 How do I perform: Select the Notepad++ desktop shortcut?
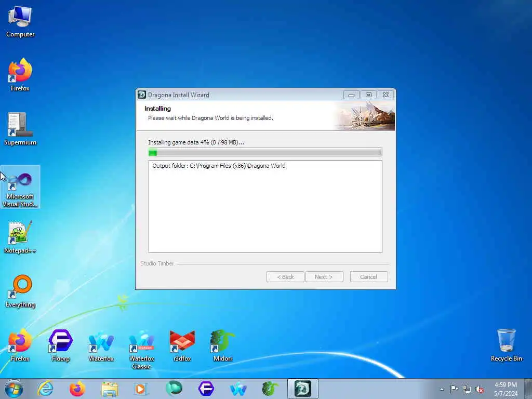coord(20,237)
